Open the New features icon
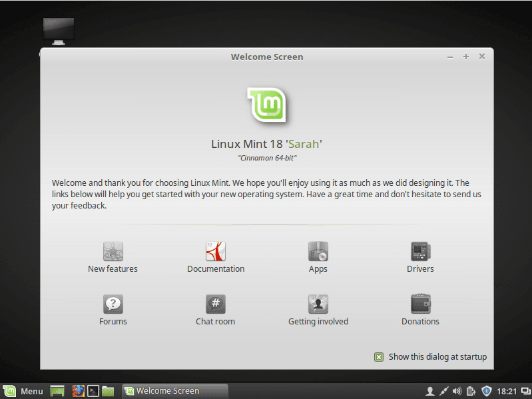 coord(113,251)
